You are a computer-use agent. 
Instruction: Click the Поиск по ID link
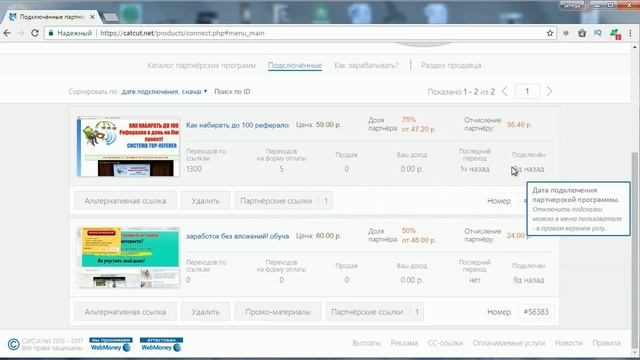pyautogui.click(x=232, y=92)
